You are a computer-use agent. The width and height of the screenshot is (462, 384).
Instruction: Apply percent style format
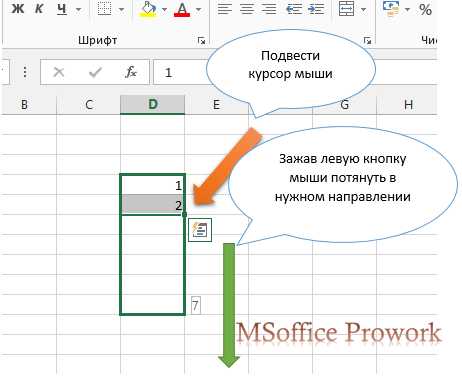[x=425, y=9]
